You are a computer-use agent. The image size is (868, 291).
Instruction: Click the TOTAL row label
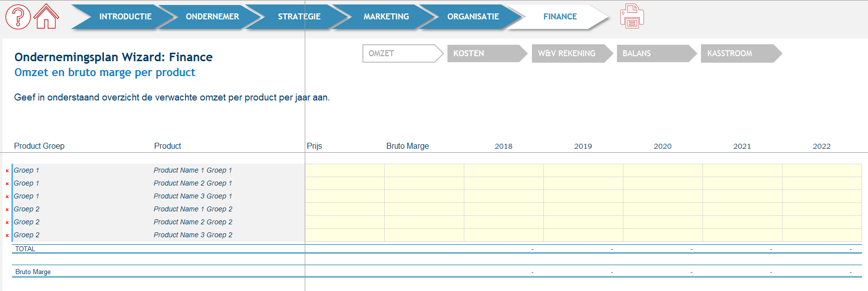point(25,249)
